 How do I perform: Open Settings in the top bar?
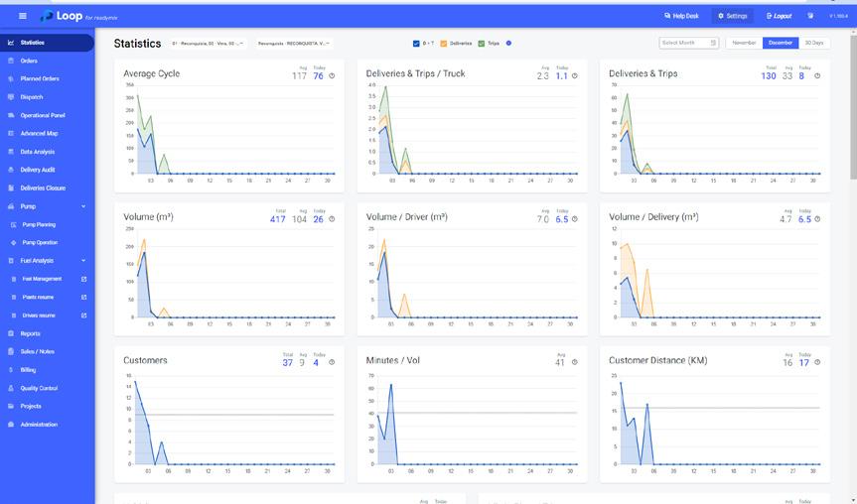click(x=733, y=16)
